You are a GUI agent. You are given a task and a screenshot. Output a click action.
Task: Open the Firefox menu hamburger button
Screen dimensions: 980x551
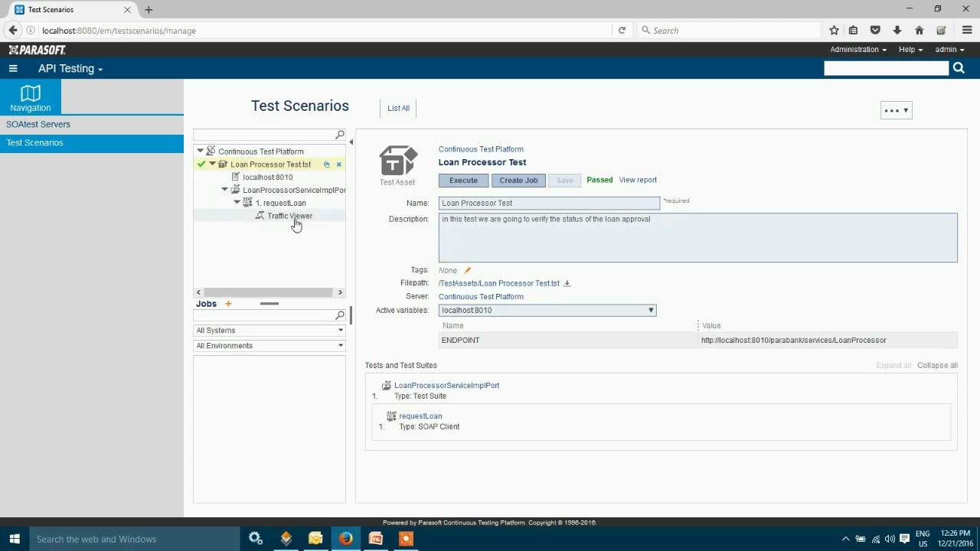pyautogui.click(x=967, y=31)
